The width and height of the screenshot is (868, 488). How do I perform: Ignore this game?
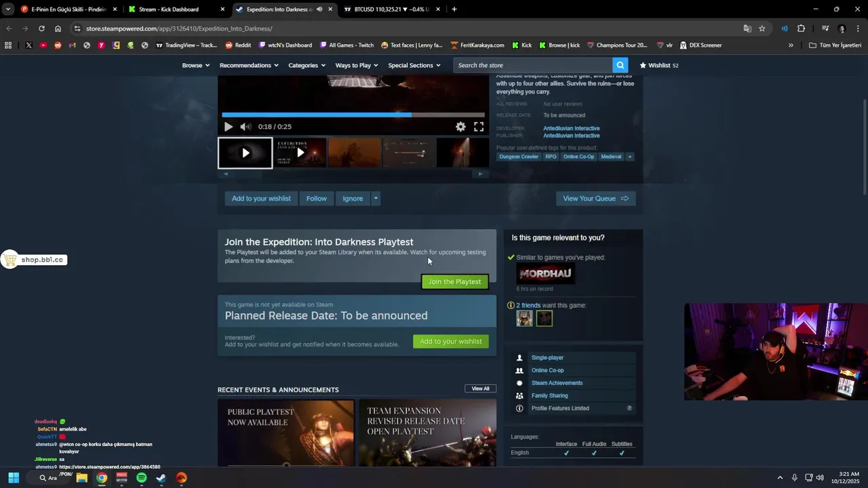click(x=353, y=199)
